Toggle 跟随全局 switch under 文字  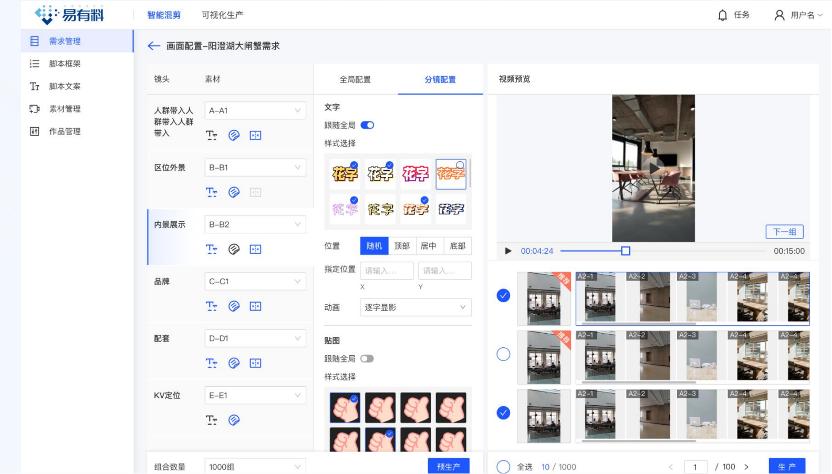coord(367,125)
